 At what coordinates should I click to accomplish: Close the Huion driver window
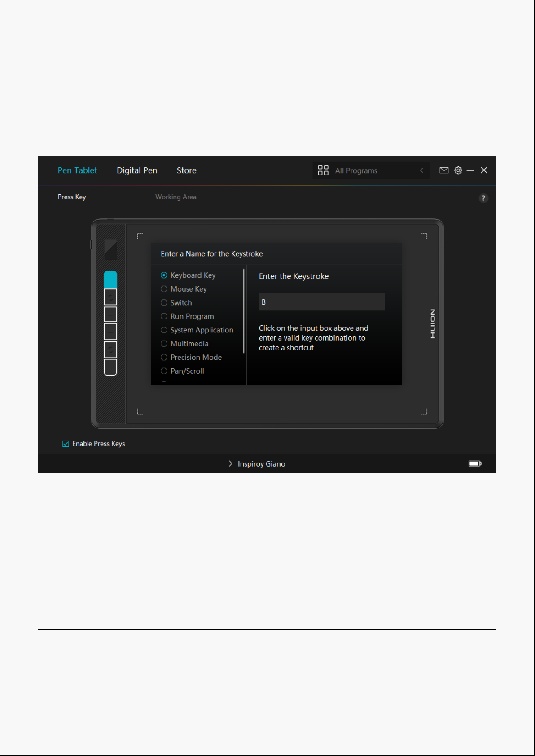coord(484,170)
